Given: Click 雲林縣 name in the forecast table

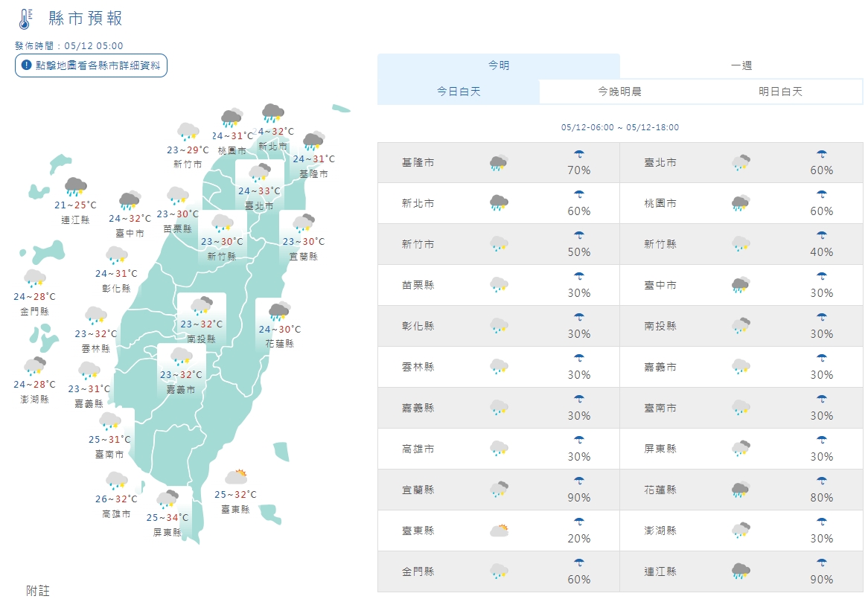Looking at the screenshot, I should pyautogui.click(x=418, y=367).
